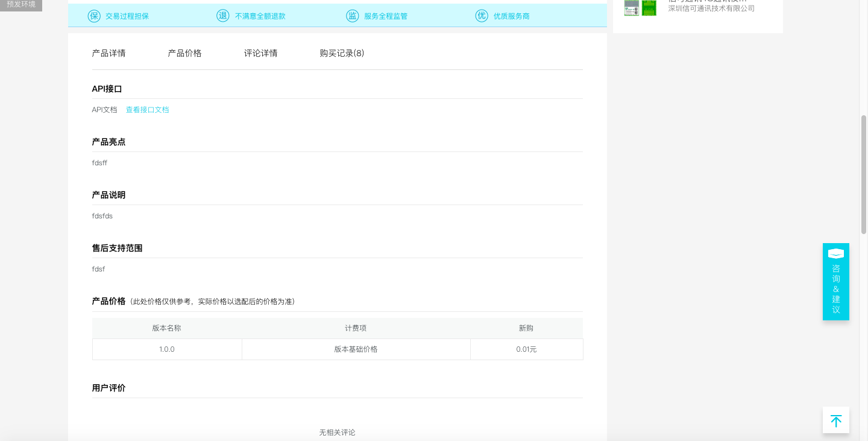Click the 新购 column header

point(526,328)
